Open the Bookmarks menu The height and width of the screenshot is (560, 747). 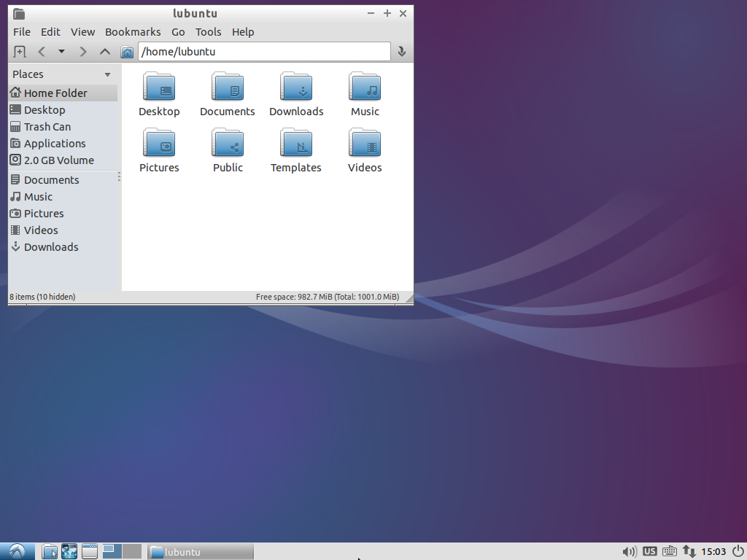tap(133, 32)
